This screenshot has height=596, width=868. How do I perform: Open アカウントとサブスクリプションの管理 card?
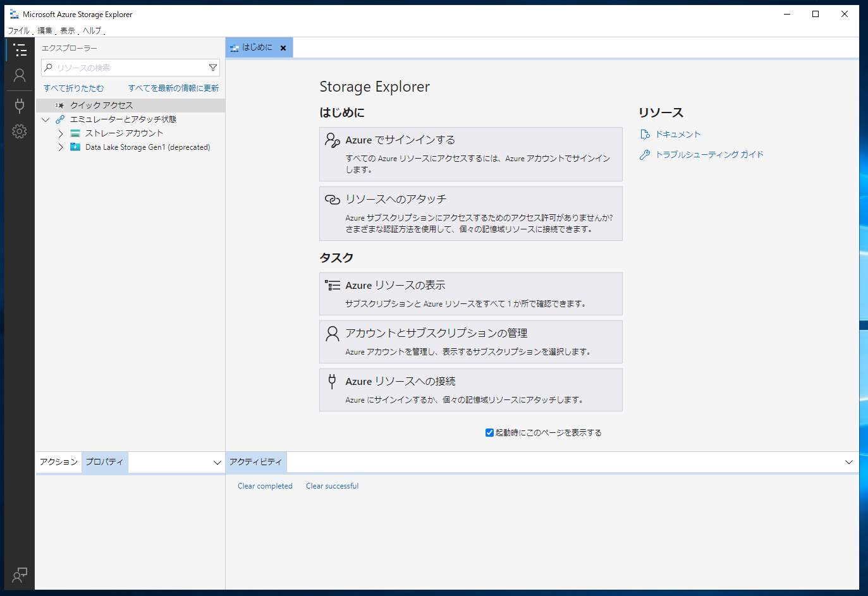[471, 342]
